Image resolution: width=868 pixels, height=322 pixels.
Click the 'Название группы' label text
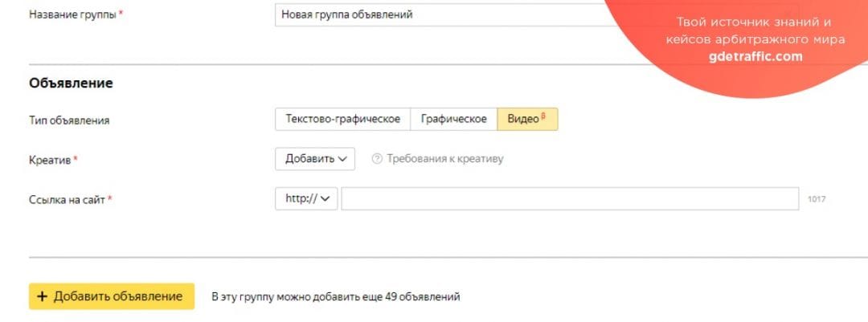72,15
